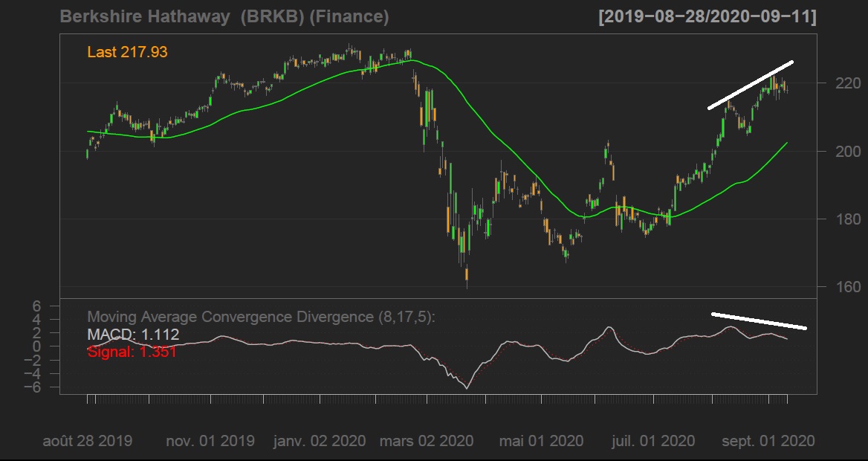Click the MACD axis label 6
The height and width of the screenshot is (461, 868).
[x=37, y=306]
